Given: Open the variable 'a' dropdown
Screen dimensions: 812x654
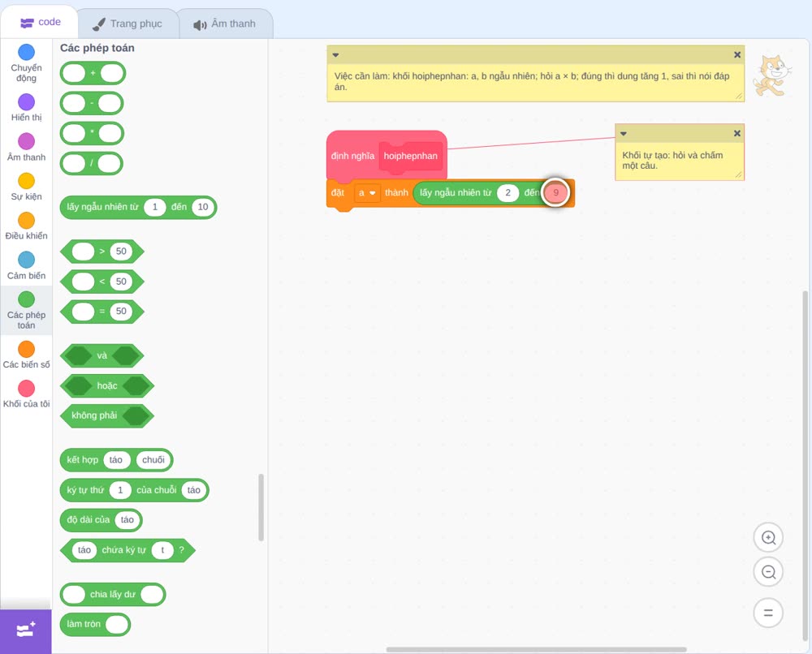Looking at the screenshot, I should tap(367, 193).
